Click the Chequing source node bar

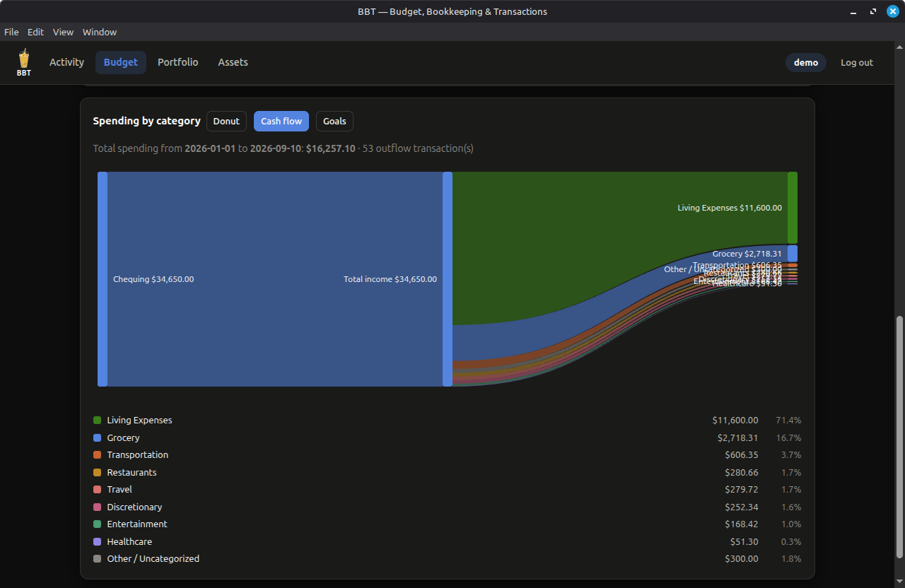[x=103, y=279]
